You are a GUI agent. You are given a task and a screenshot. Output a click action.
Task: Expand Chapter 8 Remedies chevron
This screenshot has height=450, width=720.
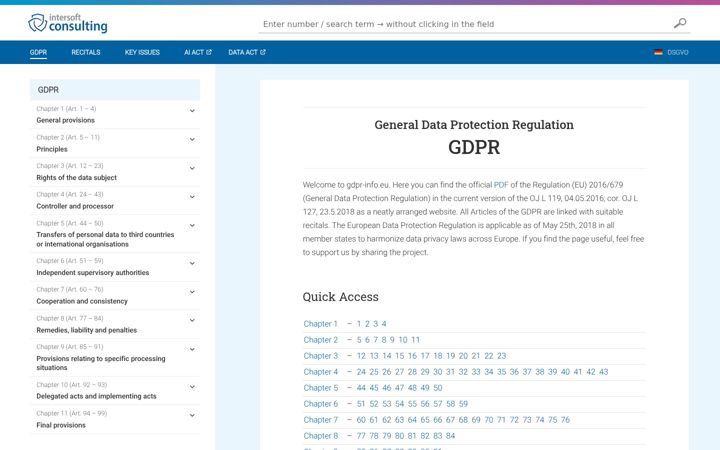(192, 320)
